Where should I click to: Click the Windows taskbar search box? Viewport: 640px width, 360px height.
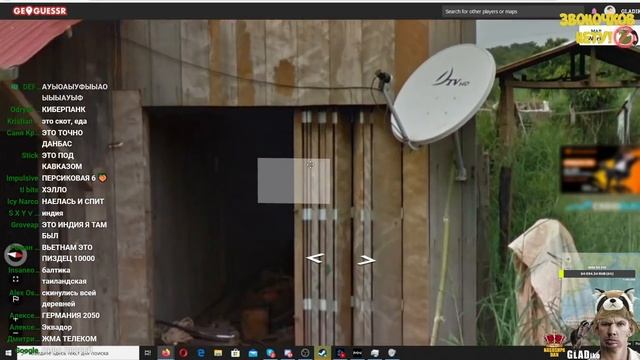(78, 353)
